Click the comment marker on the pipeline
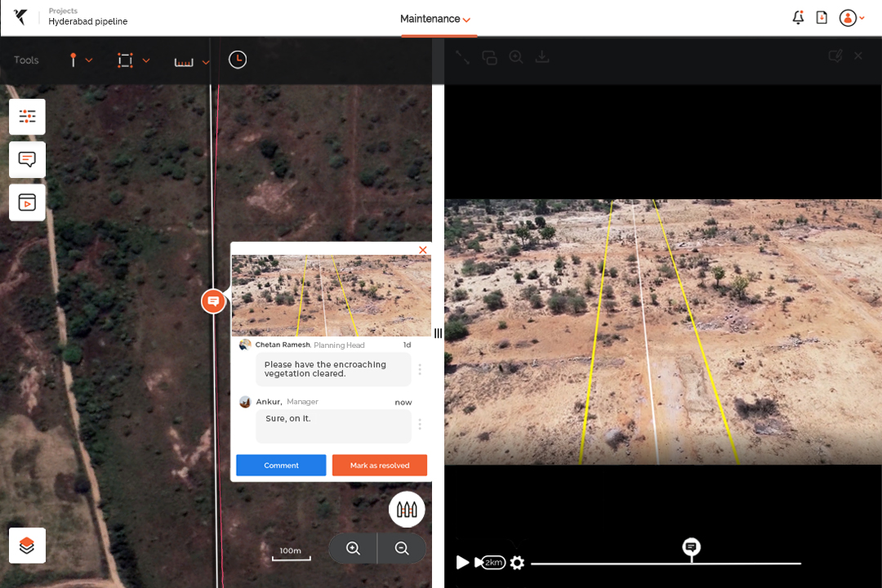Screen dimensions: 882x588 pyautogui.click(x=213, y=301)
